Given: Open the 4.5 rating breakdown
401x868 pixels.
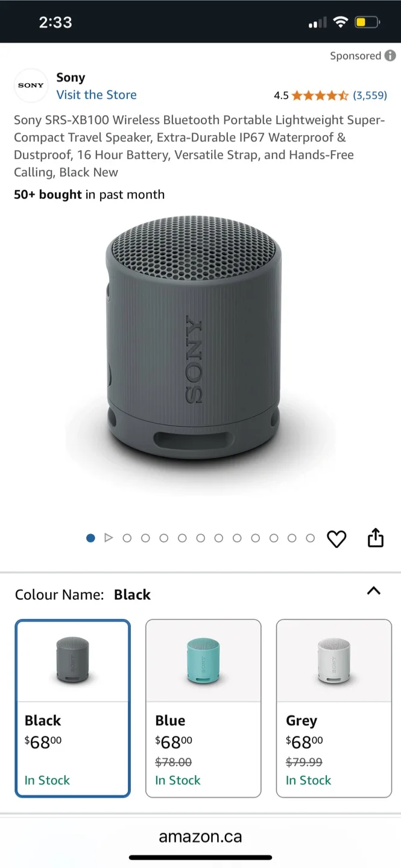Looking at the screenshot, I should click(x=281, y=95).
